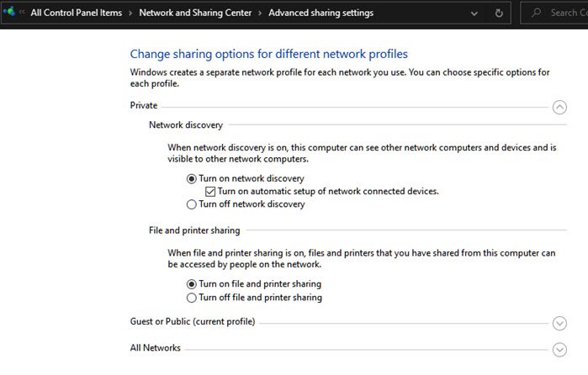This screenshot has width=588, height=375.
Task: Expand the All Networks section
Action: (x=560, y=349)
